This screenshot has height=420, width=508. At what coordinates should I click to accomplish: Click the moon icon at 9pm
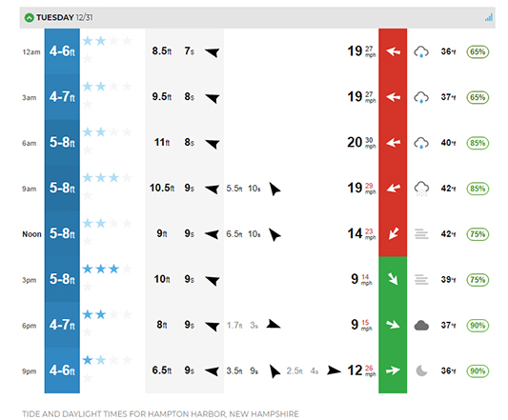coord(421,370)
